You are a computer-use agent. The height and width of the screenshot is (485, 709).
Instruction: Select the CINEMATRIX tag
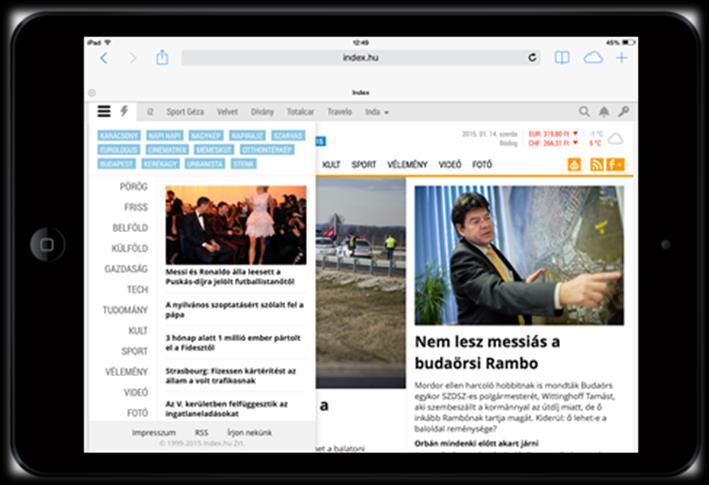[167, 150]
